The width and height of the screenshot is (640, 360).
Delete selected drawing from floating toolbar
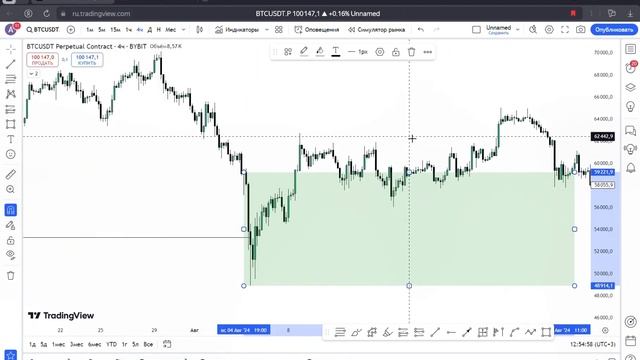411,52
